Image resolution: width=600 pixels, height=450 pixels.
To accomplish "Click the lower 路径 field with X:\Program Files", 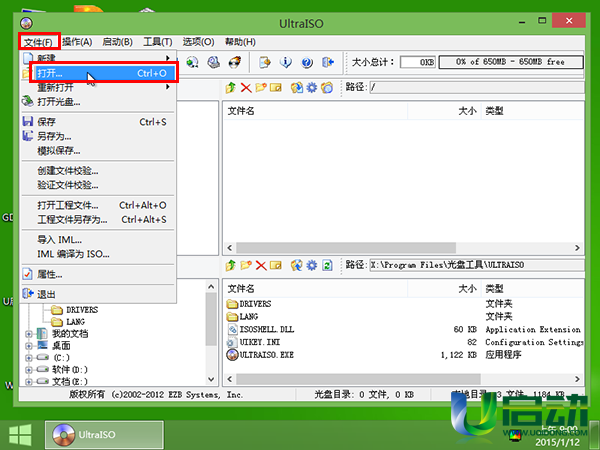I will 476,265.
